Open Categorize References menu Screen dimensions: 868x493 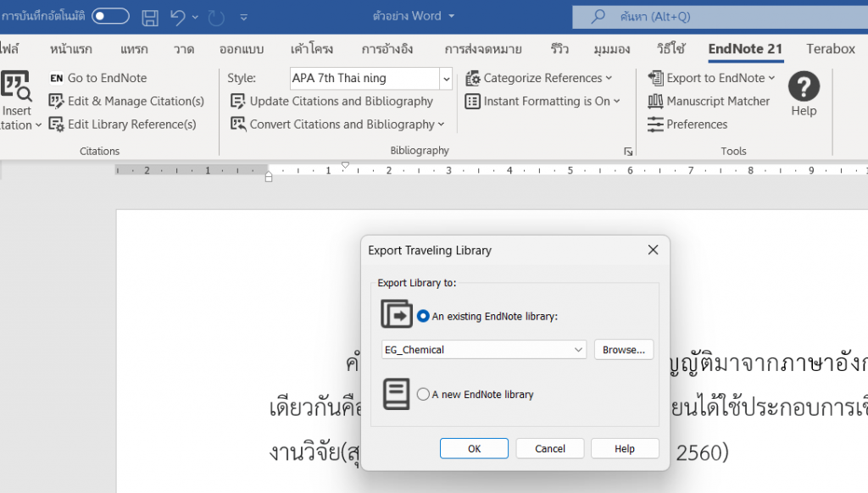[x=538, y=78]
